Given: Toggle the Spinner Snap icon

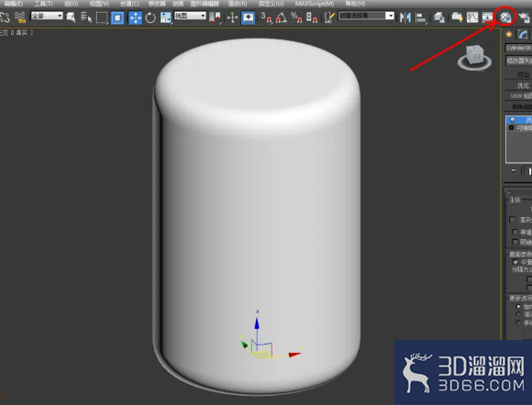Looking at the screenshot, I should 312,17.
